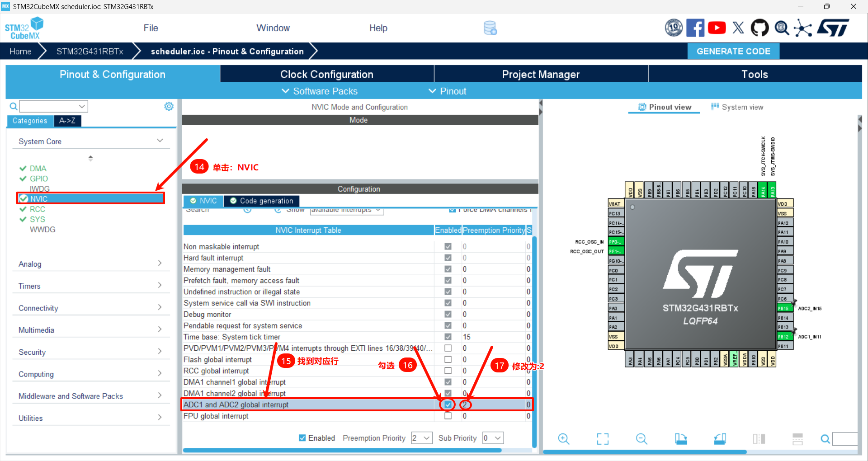This screenshot has height=461, width=868.
Task: Toggle DMA1 channel1 global interrupt checkbox
Action: pyautogui.click(x=448, y=382)
